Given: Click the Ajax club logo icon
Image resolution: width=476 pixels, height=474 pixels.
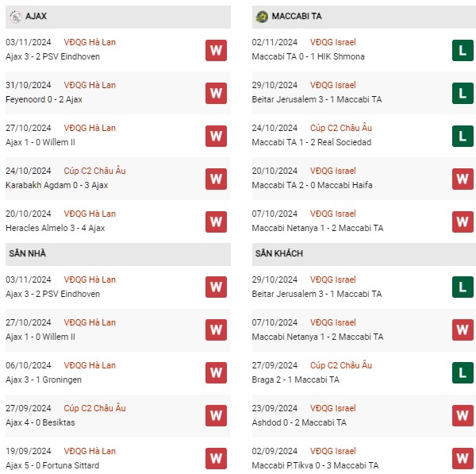Looking at the screenshot, I should pyautogui.click(x=16, y=17).
